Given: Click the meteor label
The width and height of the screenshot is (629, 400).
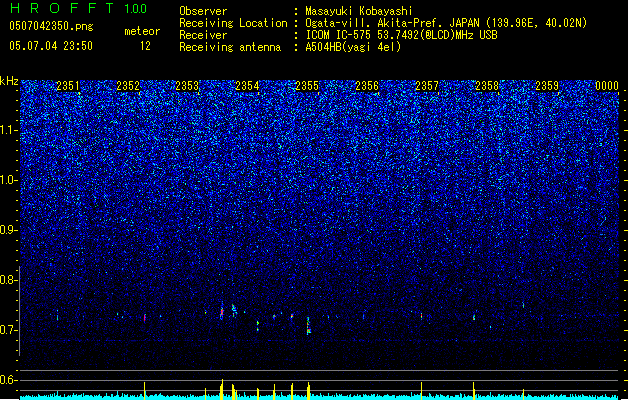Looking at the screenshot, I should (142, 31).
